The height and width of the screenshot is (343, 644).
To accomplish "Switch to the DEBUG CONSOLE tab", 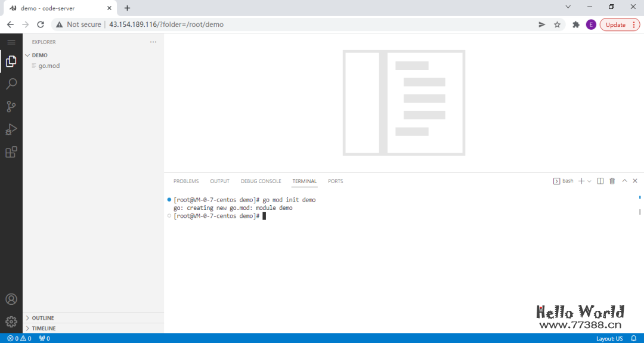I will 261,181.
